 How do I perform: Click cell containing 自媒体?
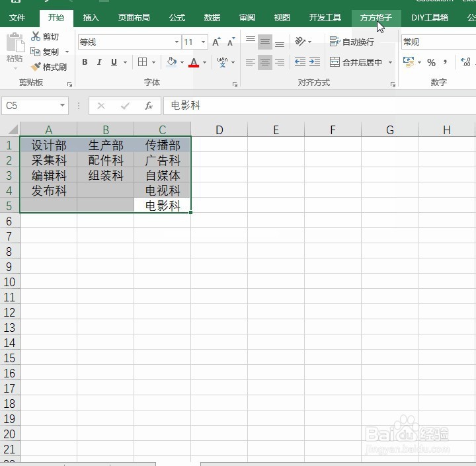coord(163,175)
